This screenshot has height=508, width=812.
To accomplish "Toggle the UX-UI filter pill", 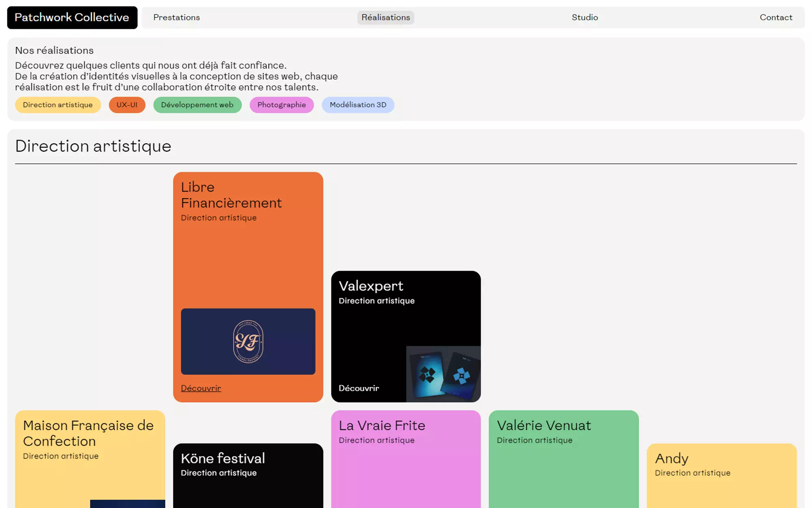I will [x=127, y=105].
